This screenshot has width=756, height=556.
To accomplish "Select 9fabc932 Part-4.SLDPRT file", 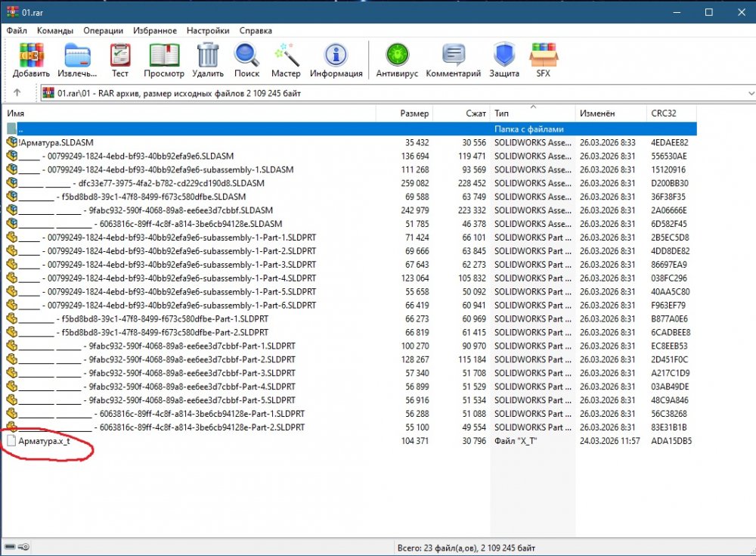I will click(157, 386).
